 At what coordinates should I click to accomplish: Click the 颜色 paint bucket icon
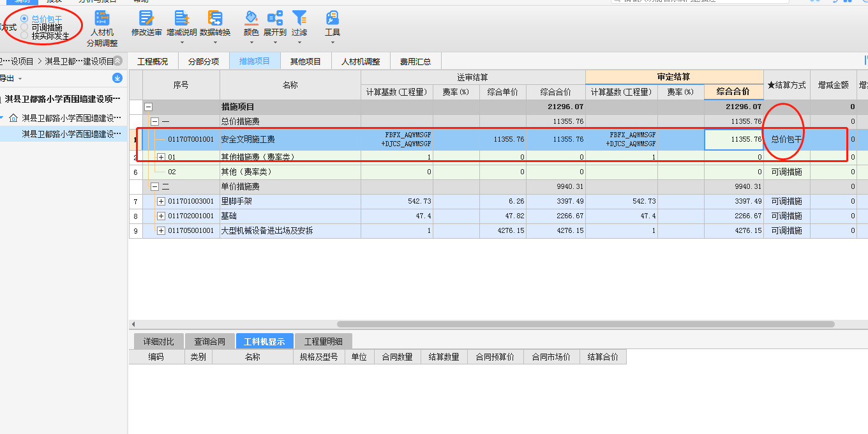[x=251, y=18]
